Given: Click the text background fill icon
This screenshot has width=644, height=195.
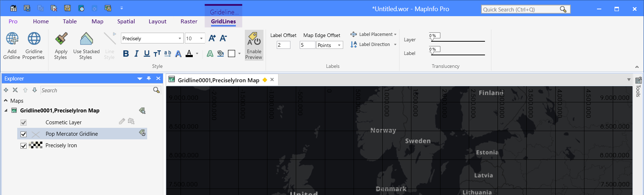Looking at the screenshot, I should point(220,54).
